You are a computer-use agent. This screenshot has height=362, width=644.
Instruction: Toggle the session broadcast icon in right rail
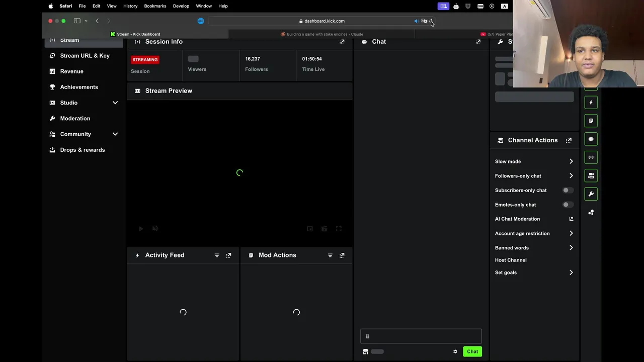(591, 157)
